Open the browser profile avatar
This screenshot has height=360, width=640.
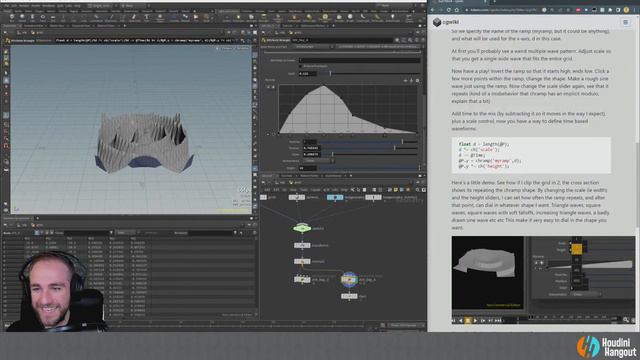point(626,10)
